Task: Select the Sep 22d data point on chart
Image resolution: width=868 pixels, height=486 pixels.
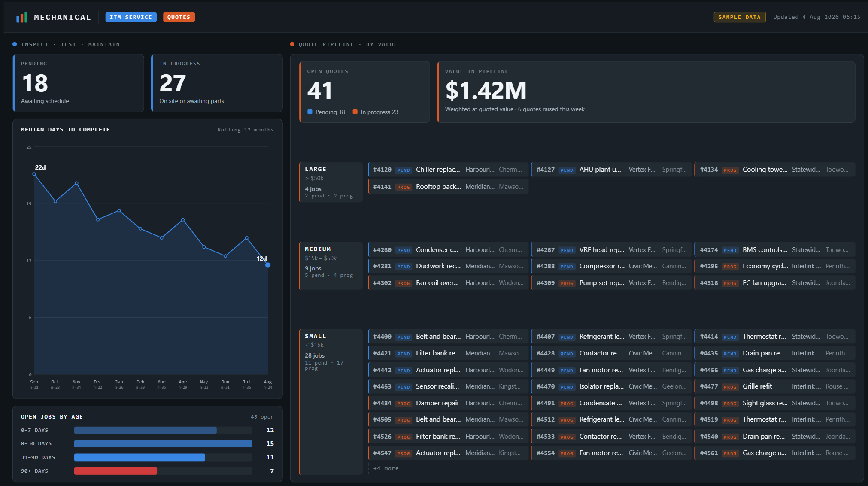Action: pos(34,174)
